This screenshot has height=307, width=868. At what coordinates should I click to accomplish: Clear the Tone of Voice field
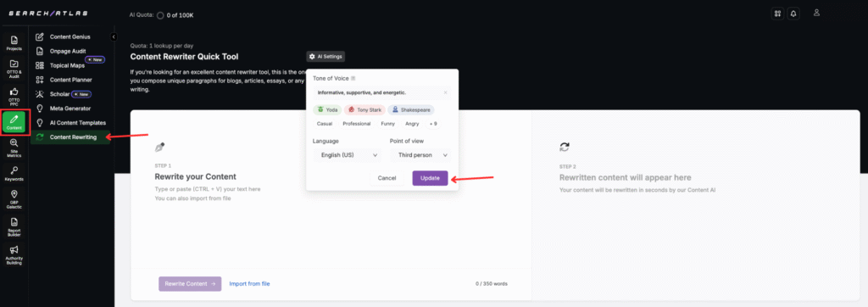click(x=445, y=92)
